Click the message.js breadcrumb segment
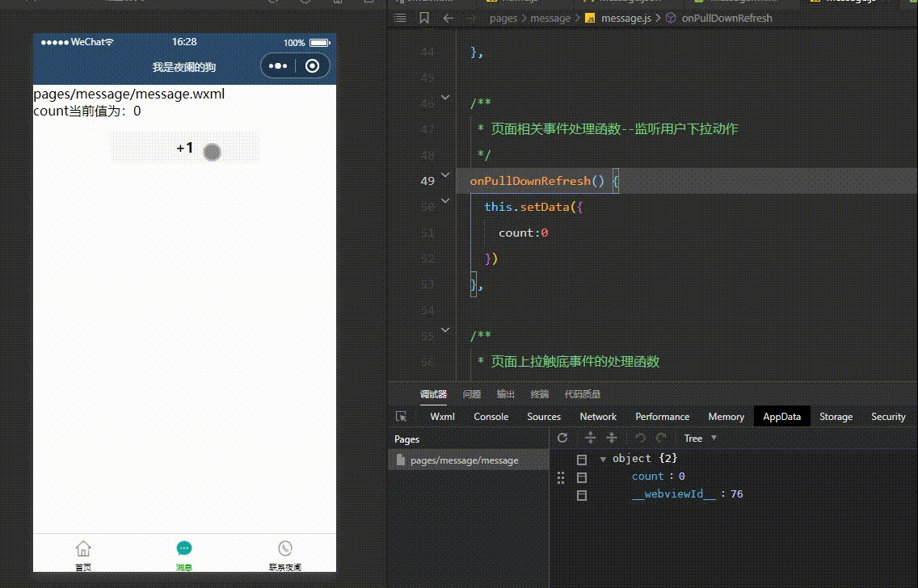 [x=625, y=18]
